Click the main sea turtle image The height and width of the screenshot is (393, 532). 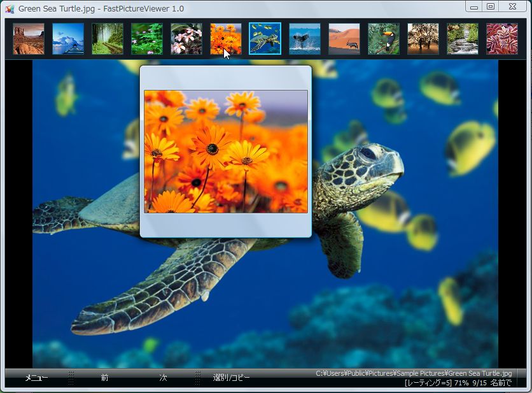[265, 214]
